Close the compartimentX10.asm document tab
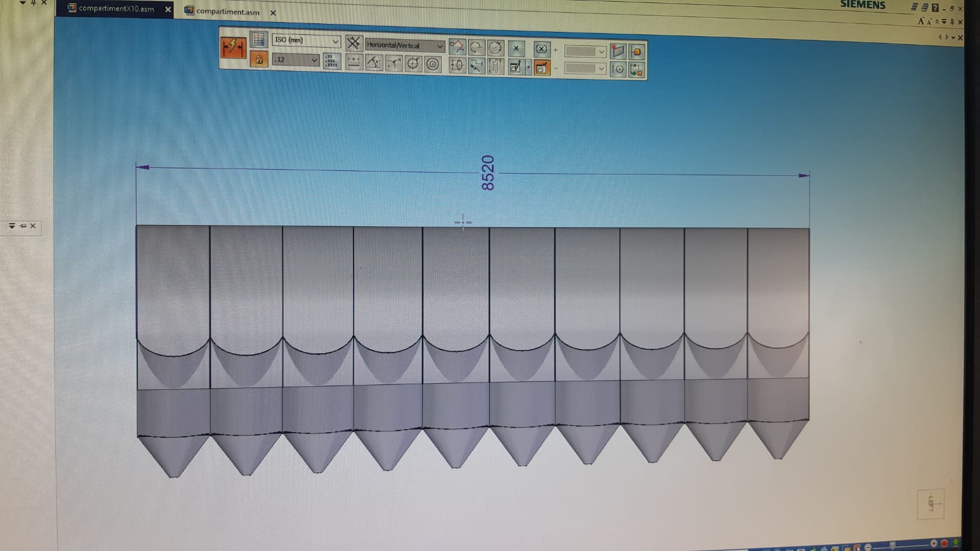The height and width of the screenshot is (551, 980). pos(168,9)
